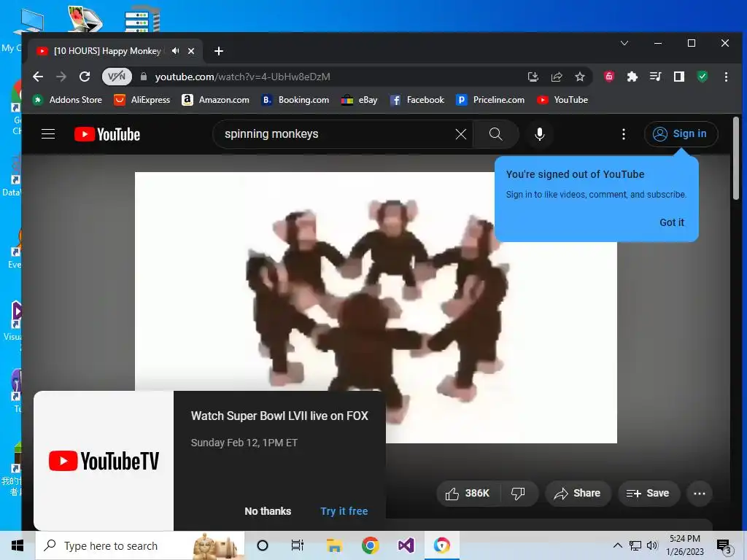The width and height of the screenshot is (747, 560).
Task: Open the notification center
Action: [x=724, y=547]
